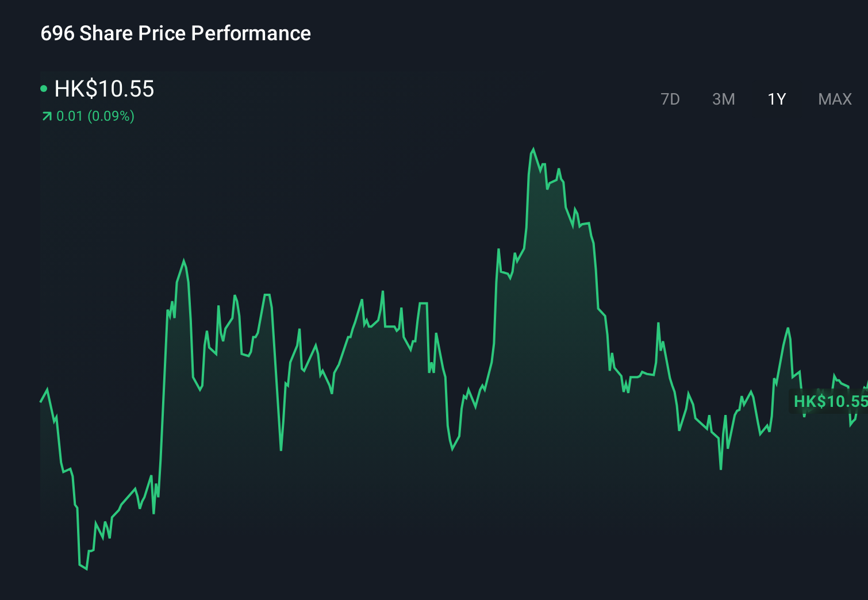Click the upward trend arrow icon

point(45,116)
